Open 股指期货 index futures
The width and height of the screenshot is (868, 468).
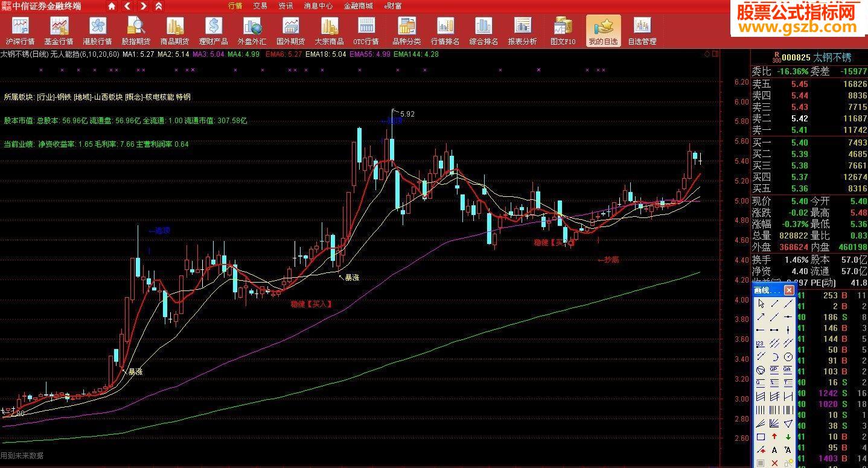[x=136, y=31]
